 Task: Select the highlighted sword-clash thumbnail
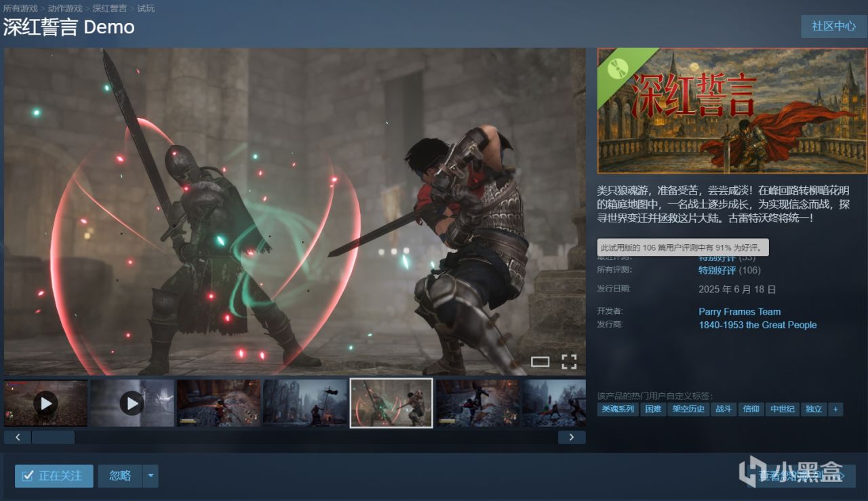point(391,403)
